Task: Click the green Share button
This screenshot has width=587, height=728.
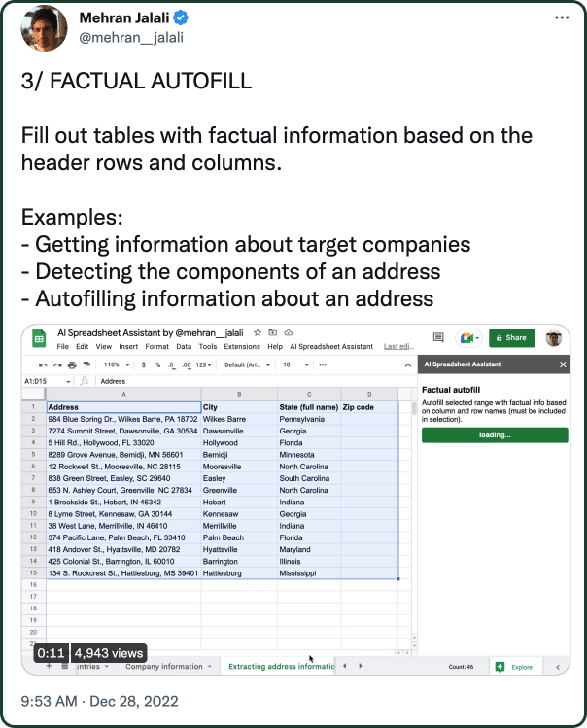Action: click(512, 338)
